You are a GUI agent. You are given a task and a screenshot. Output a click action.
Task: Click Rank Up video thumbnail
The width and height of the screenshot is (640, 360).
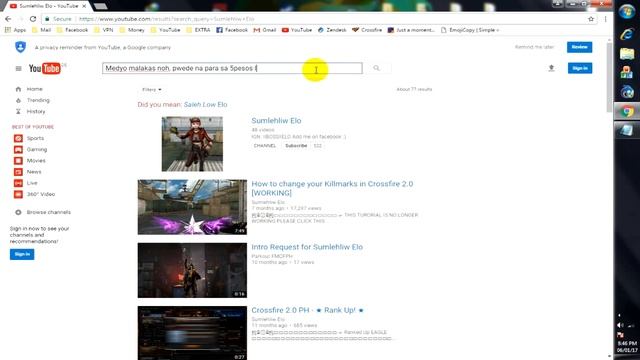pyautogui.click(x=192, y=333)
